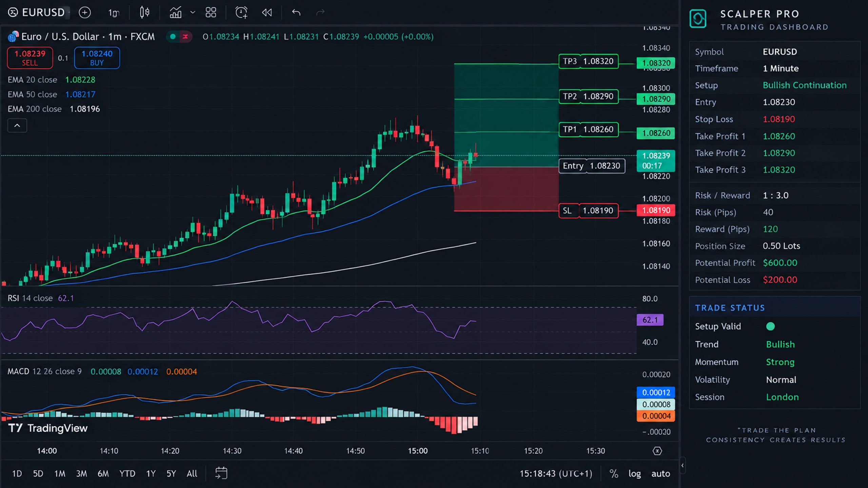868x488 pixels.
Task: Show All date range
Action: point(192,473)
